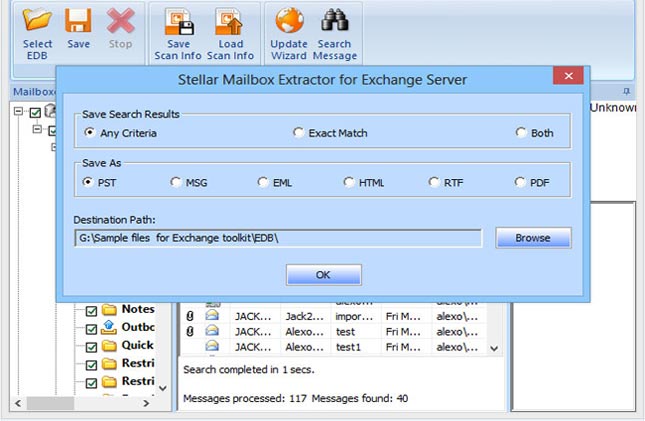Toggle the Quick folder checkbox
645x421 pixels.
click(x=91, y=347)
